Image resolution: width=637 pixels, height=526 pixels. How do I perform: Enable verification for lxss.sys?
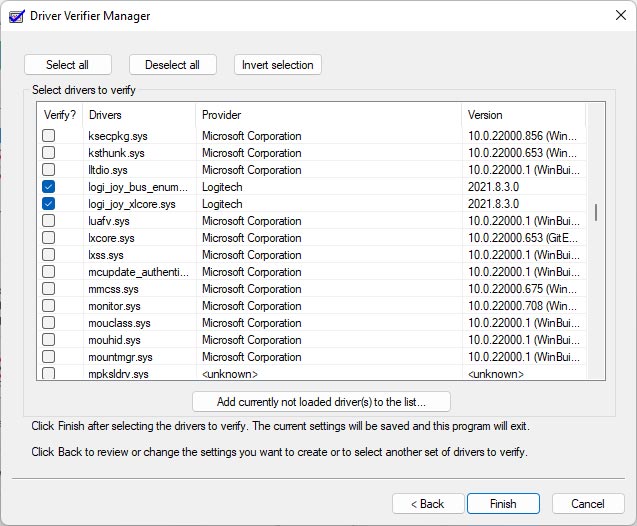tap(48, 255)
